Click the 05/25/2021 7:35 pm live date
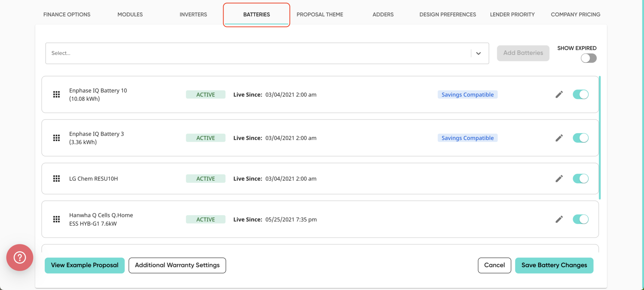644x290 pixels. [291, 220]
